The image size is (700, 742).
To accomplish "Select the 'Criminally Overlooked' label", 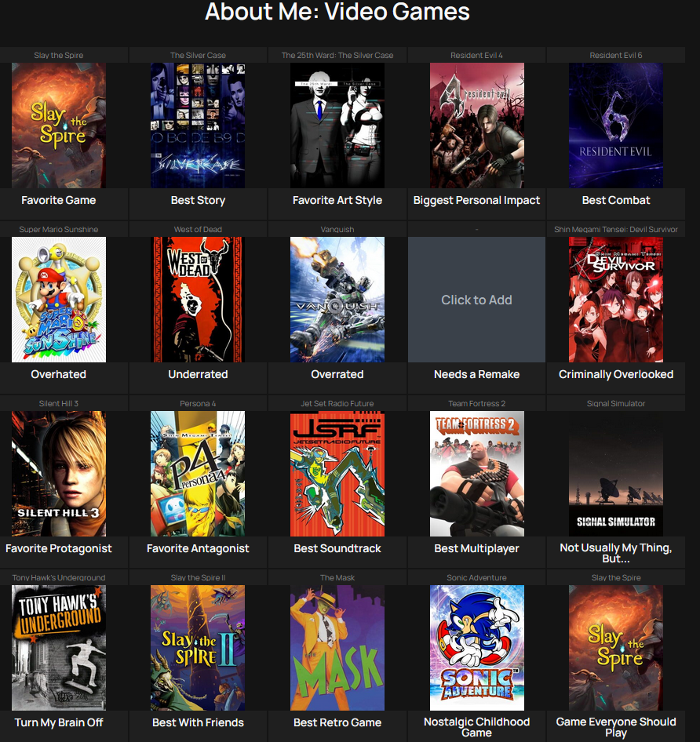I will point(616,374).
